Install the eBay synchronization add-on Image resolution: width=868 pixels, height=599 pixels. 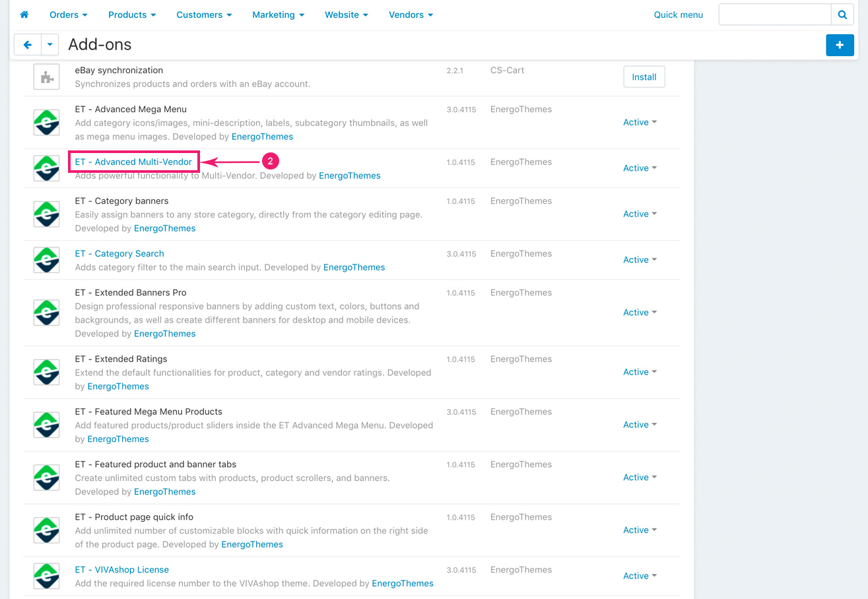[x=644, y=77]
